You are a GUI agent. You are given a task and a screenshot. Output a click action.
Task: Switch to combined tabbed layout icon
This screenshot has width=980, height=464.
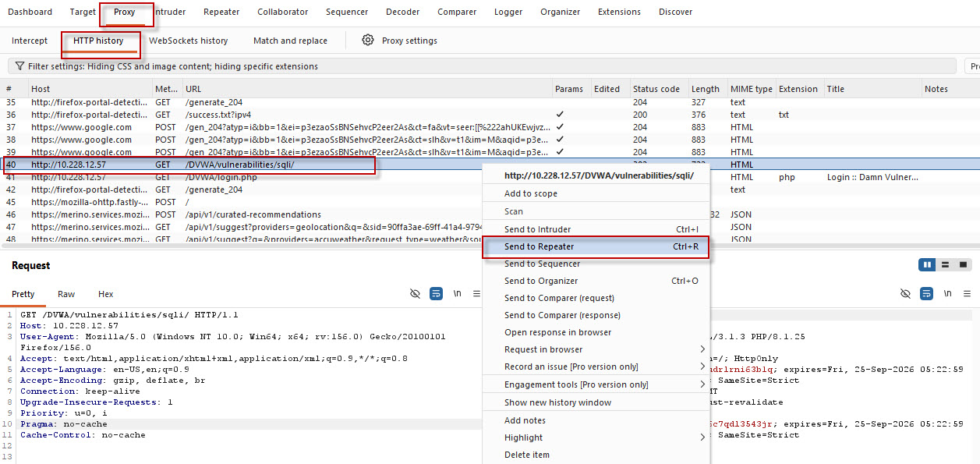pyautogui.click(x=963, y=265)
